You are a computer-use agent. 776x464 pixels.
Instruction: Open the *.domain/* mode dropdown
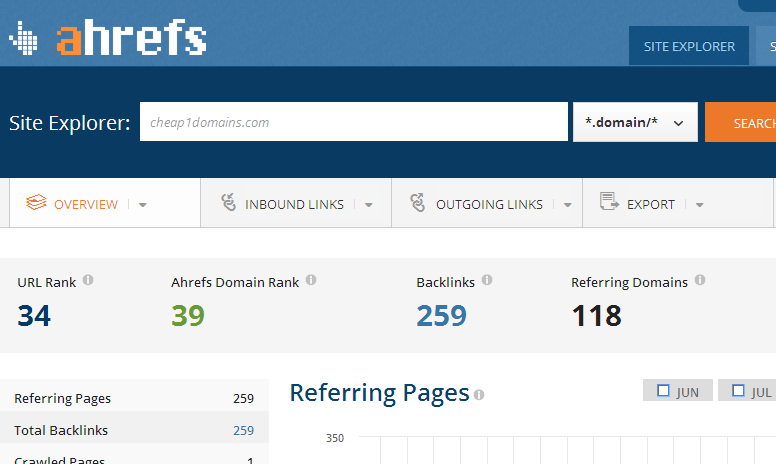[x=635, y=122]
